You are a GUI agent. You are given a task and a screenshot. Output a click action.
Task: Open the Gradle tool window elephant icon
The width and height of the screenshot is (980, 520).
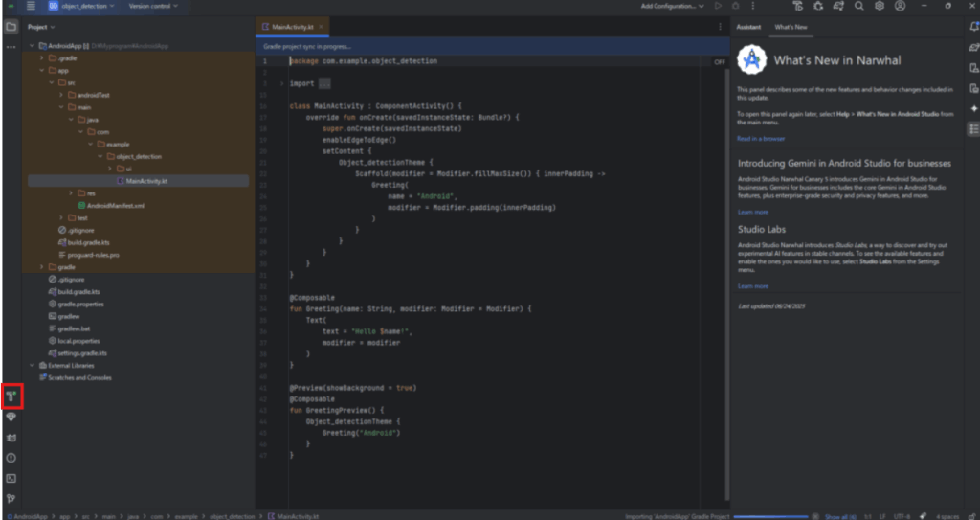[x=973, y=47]
